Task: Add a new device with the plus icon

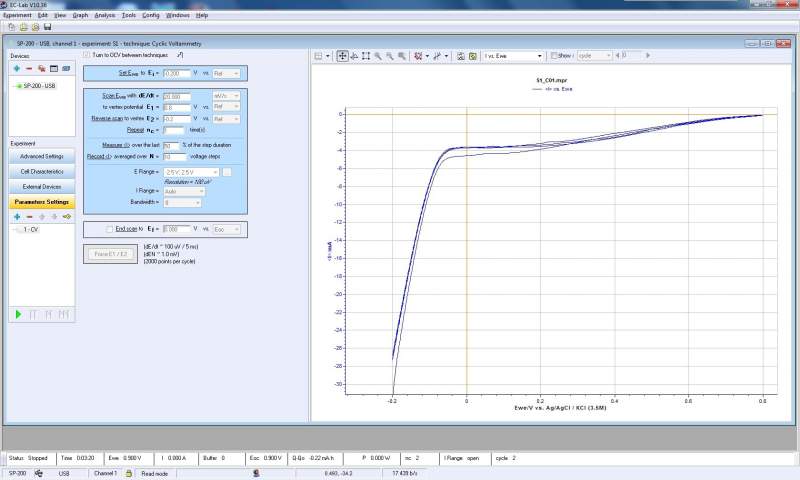Action: pos(16,68)
